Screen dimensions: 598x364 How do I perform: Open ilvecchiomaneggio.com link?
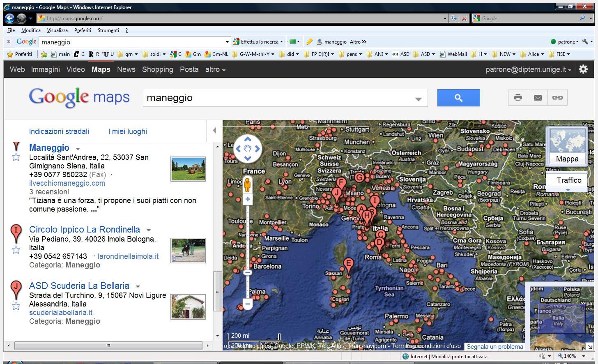tap(67, 183)
